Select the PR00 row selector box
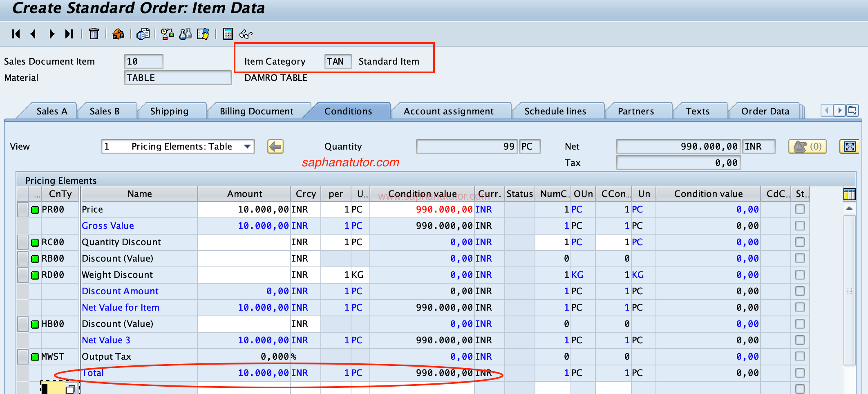The height and width of the screenshot is (394, 868). pos(23,210)
